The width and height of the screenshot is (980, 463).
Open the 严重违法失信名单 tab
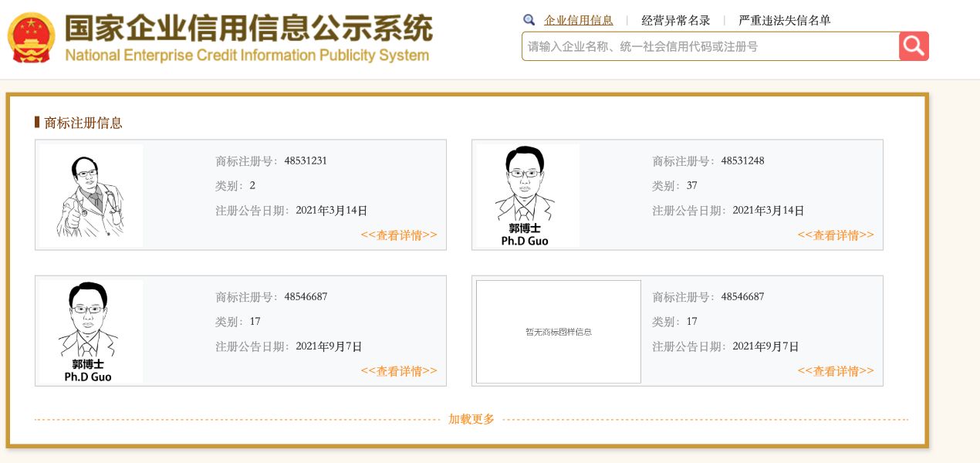click(784, 20)
